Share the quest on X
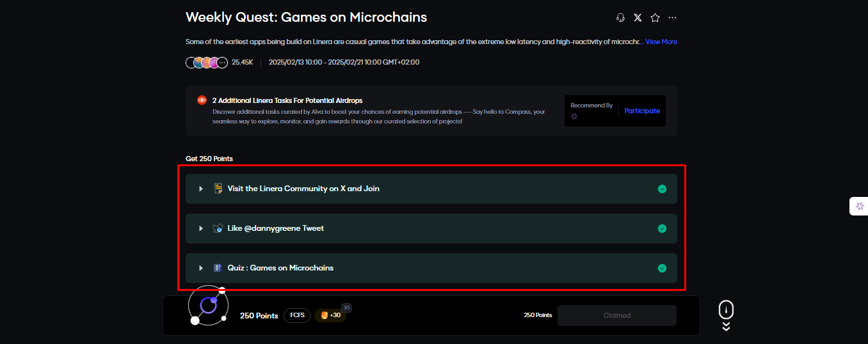The image size is (868, 344). (x=638, y=18)
